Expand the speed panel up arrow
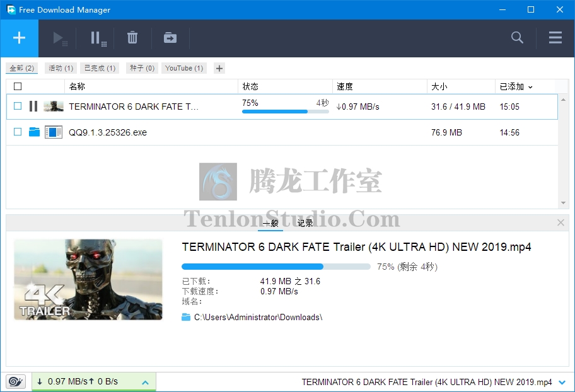 tap(145, 383)
